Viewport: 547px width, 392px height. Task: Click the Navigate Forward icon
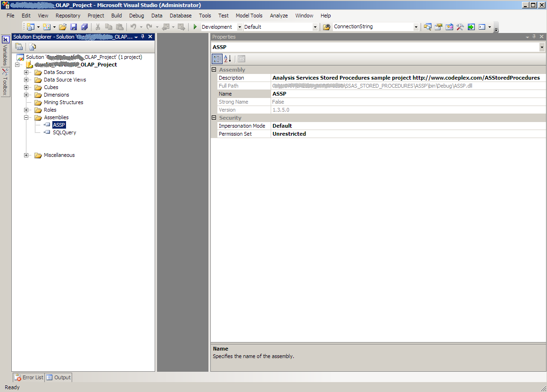point(181,27)
